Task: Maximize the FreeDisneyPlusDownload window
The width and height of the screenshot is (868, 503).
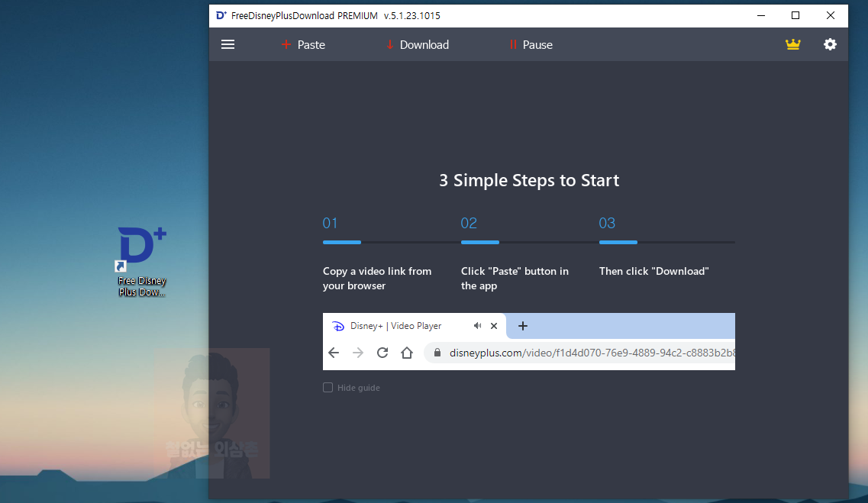Action: coord(795,15)
